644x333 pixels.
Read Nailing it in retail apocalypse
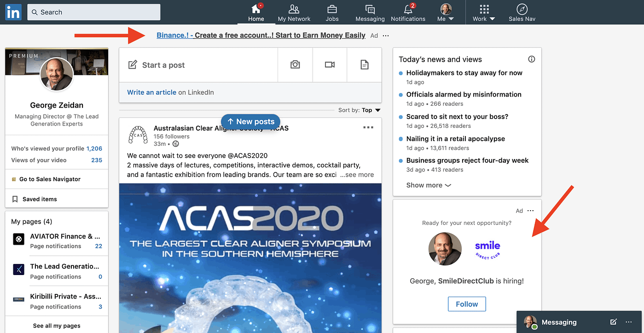[455, 138]
